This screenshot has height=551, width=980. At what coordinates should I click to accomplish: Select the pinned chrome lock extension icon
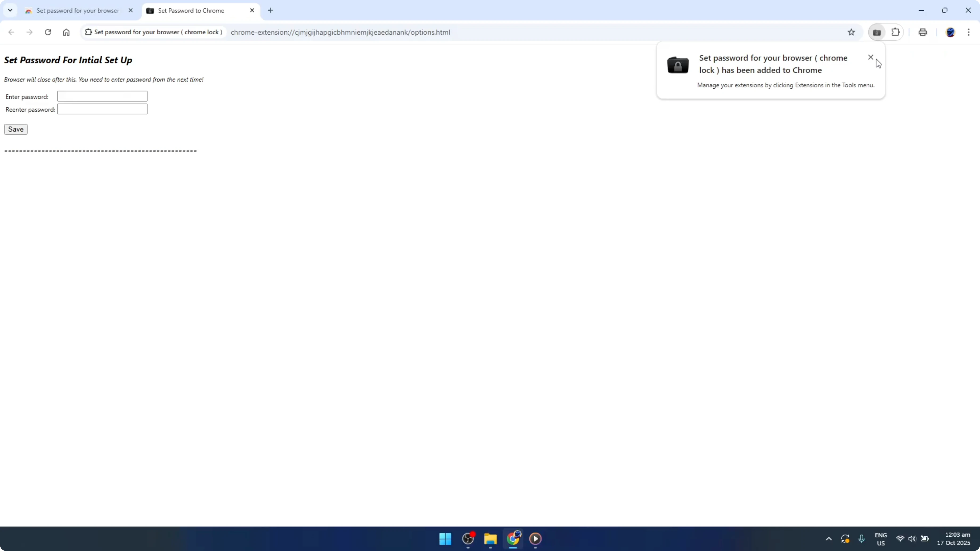(877, 32)
